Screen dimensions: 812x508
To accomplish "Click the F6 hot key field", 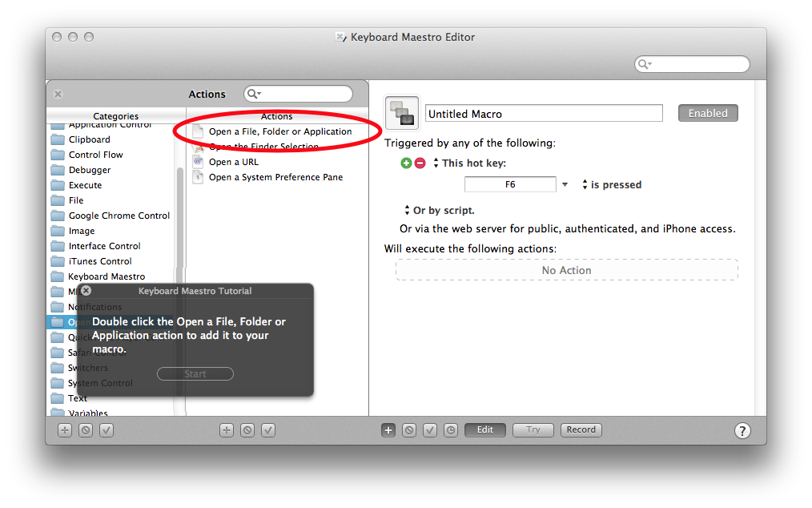I will coord(510,184).
